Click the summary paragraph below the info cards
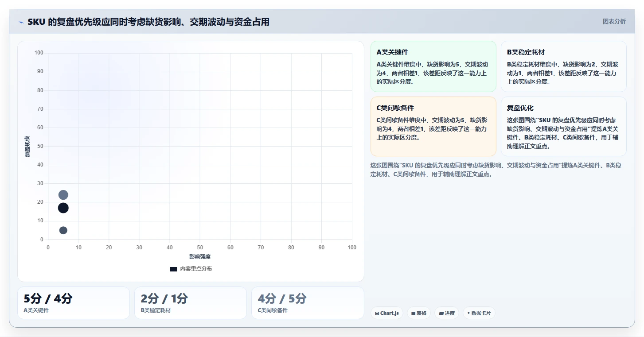The height and width of the screenshot is (337, 644). [496, 170]
